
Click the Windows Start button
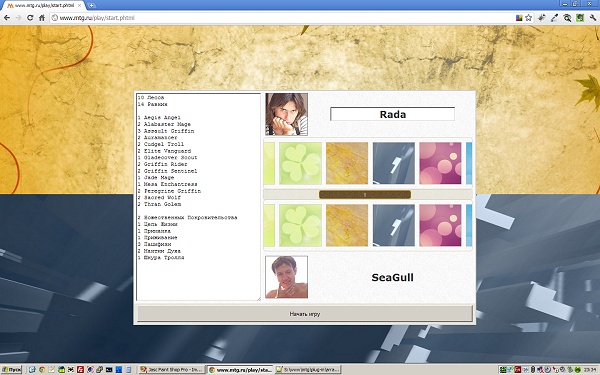[x=11, y=370]
